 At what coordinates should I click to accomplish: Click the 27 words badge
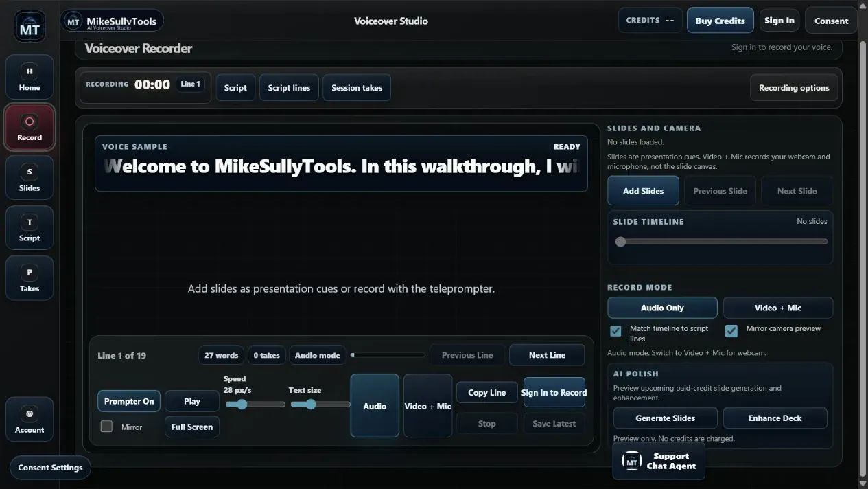[221, 355]
